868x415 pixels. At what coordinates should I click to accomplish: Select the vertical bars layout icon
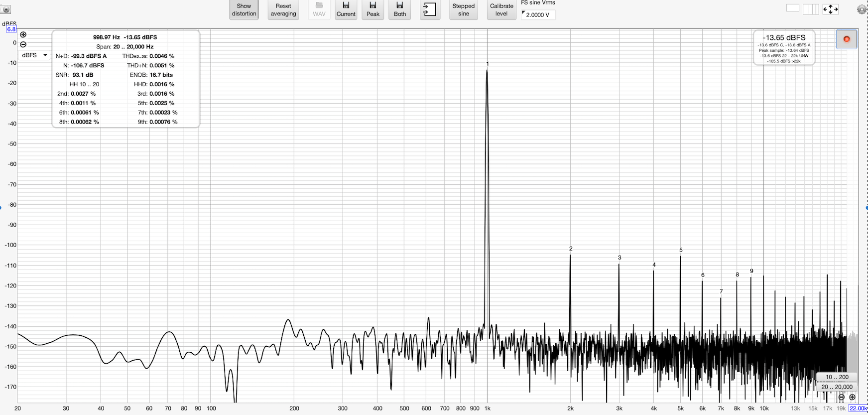point(811,9)
